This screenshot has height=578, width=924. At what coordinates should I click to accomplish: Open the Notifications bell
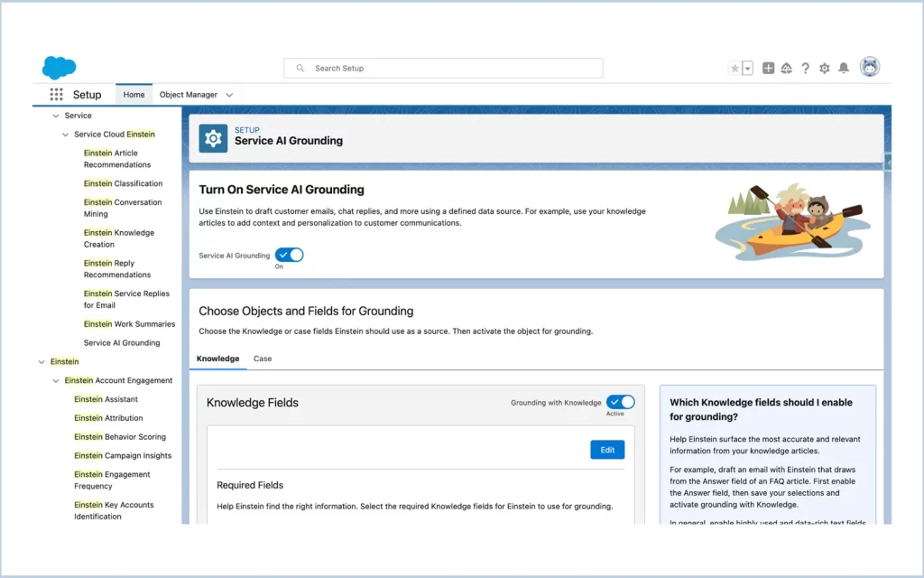[x=844, y=69]
